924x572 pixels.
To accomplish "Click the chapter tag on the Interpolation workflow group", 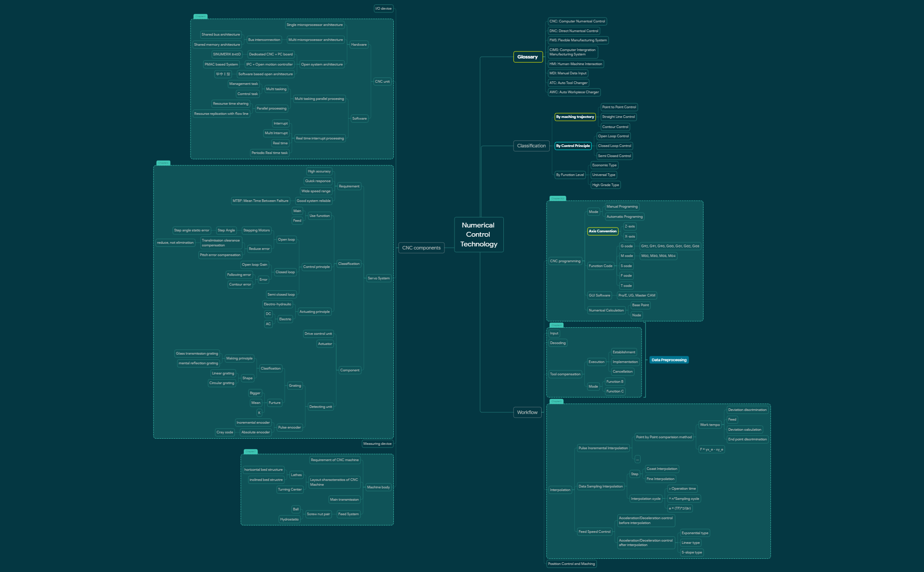I will point(557,401).
